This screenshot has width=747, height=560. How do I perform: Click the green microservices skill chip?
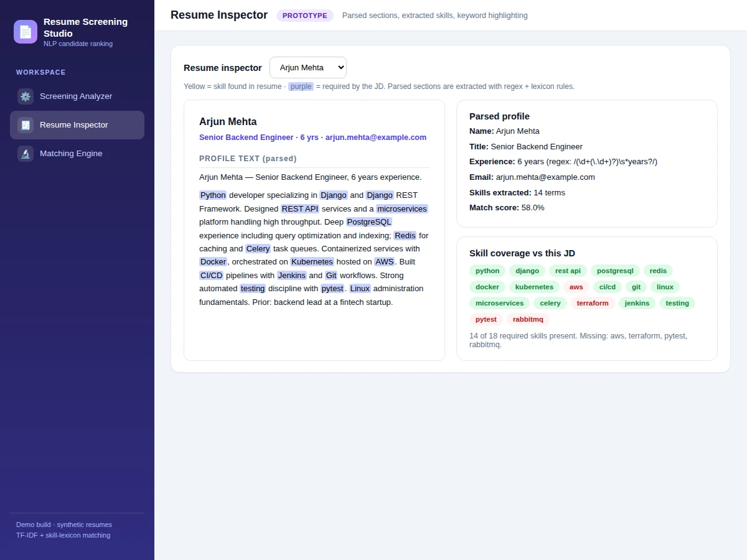tap(499, 303)
